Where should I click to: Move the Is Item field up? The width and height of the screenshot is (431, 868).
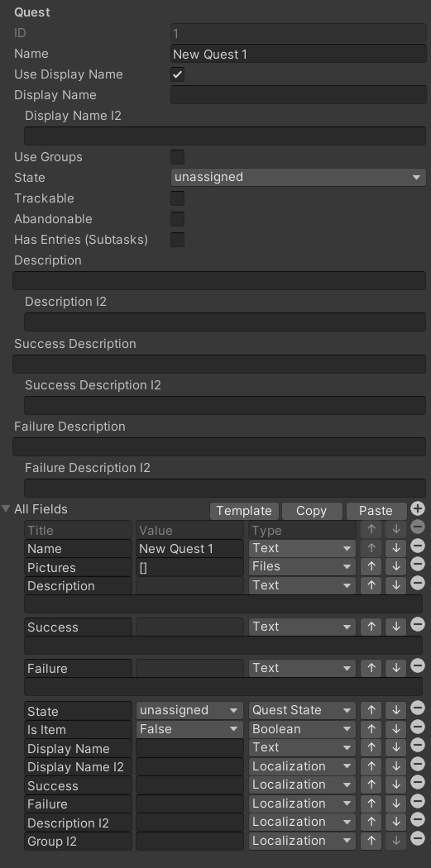pos(371,729)
